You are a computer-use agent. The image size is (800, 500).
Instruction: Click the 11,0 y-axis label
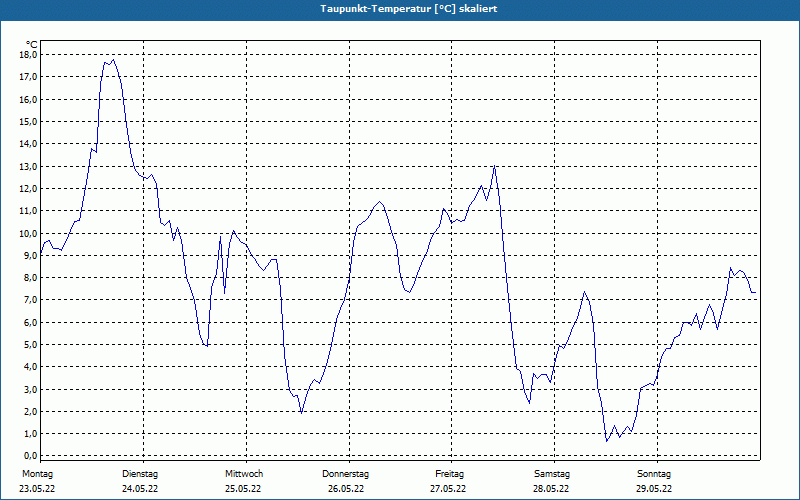[29, 211]
